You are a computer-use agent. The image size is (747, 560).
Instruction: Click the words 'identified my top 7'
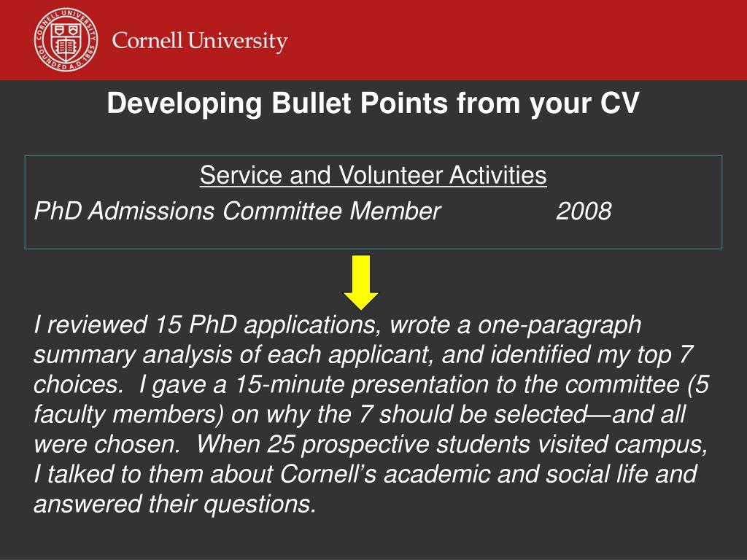click(x=591, y=355)
